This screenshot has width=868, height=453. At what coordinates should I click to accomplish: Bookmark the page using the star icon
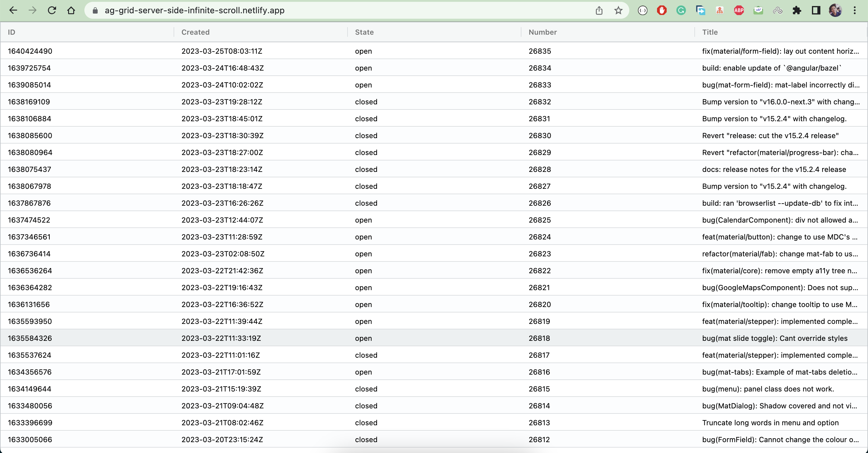click(x=618, y=10)
